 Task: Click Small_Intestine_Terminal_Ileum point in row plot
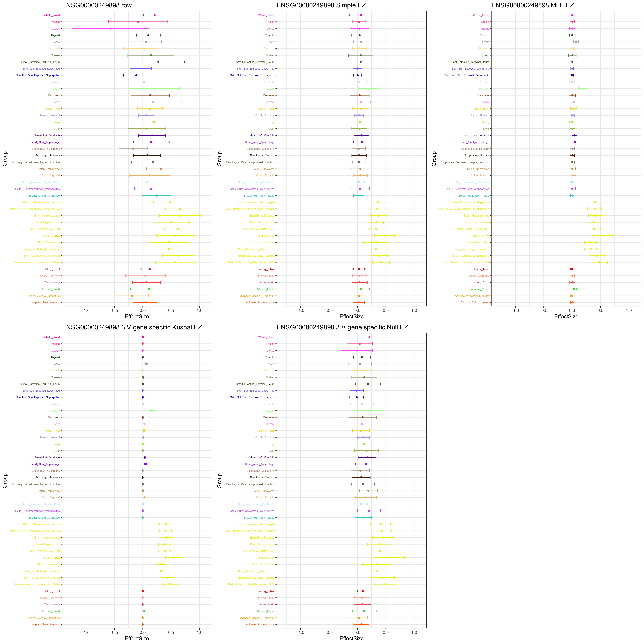pyautogui.click(x=158, y=62)
